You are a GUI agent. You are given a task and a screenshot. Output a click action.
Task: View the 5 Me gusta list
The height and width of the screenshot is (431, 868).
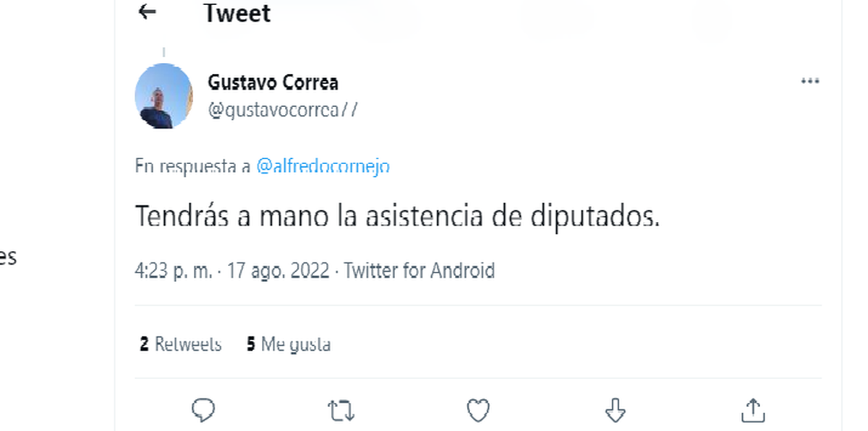[x=289, y=344]
